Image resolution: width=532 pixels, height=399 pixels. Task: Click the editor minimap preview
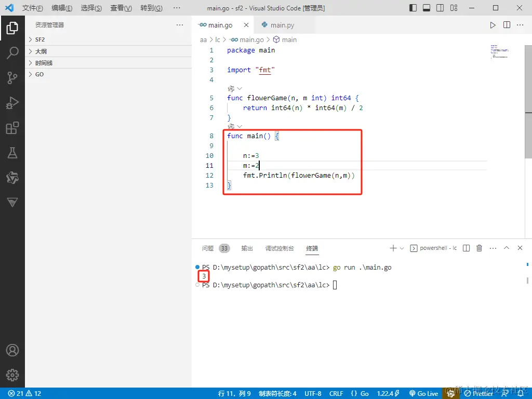(499, 51)
